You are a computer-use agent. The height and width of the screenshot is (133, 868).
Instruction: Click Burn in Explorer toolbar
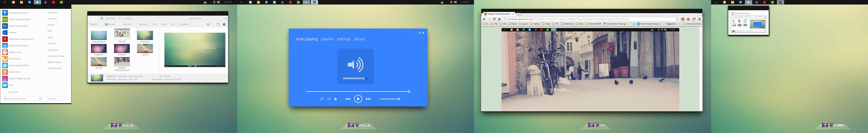173,24
